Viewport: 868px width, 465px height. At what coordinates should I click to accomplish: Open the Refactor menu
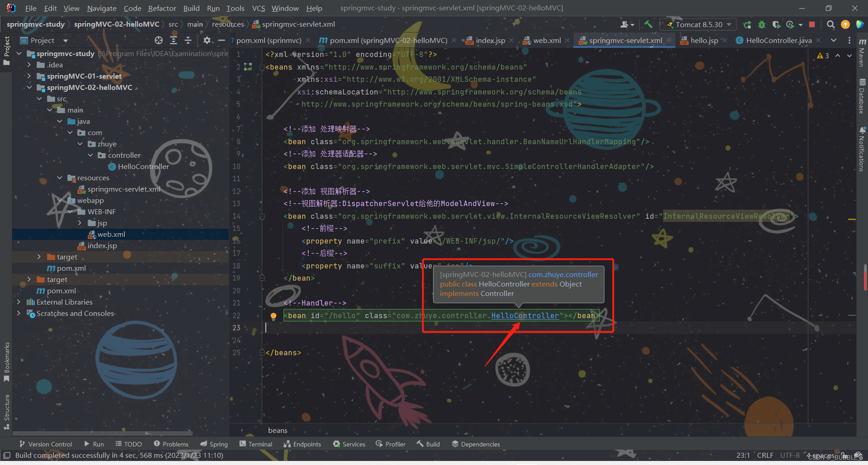[162, 8]
